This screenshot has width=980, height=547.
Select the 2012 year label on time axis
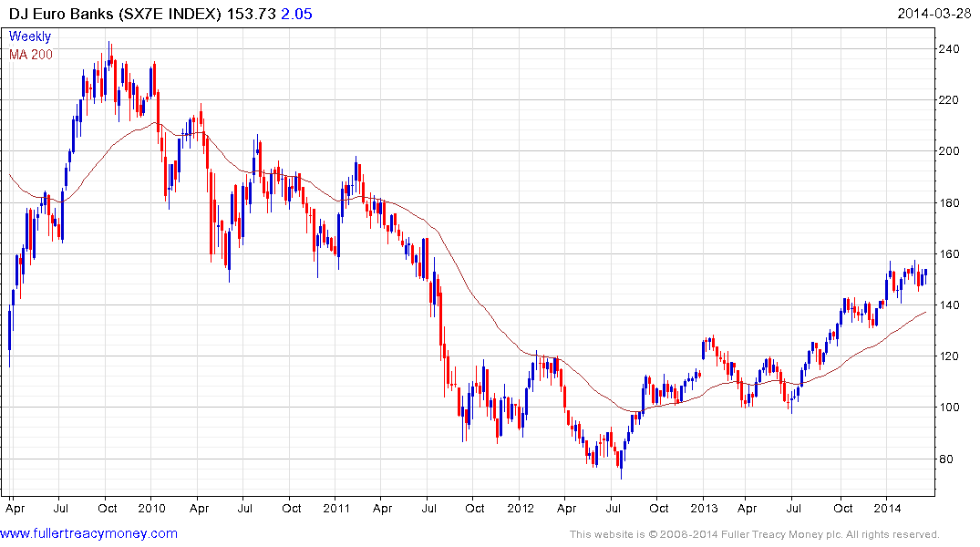[521, 508]
